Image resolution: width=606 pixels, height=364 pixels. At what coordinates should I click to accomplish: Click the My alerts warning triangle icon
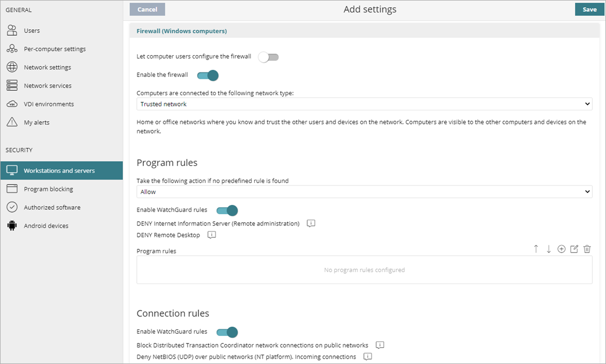coord(12,122)
